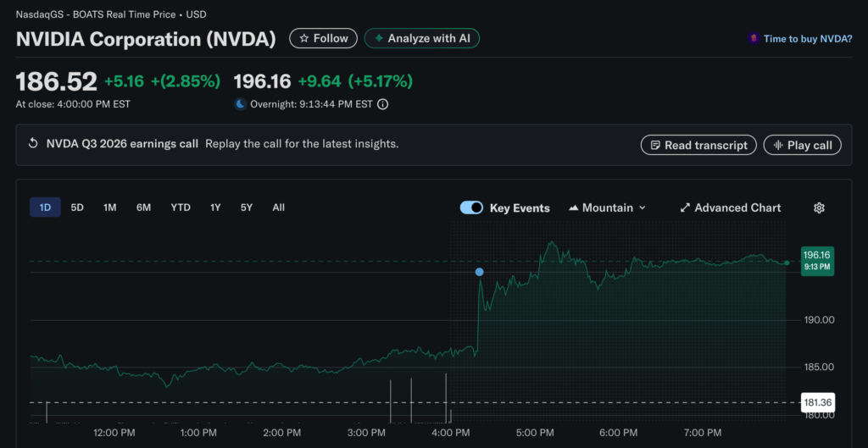Open the Mountain chart type dropdown
The image size is (868, 448).
click(x=607, y=207)
